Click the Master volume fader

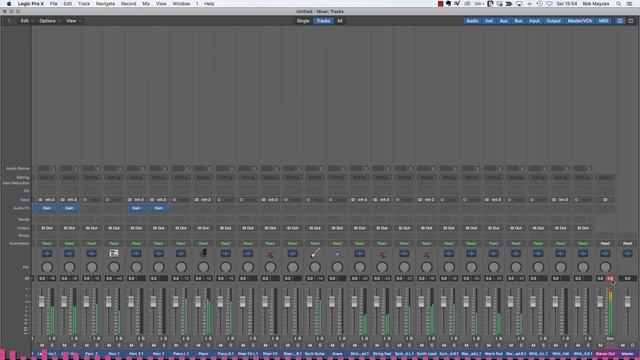tap(627, 302)
